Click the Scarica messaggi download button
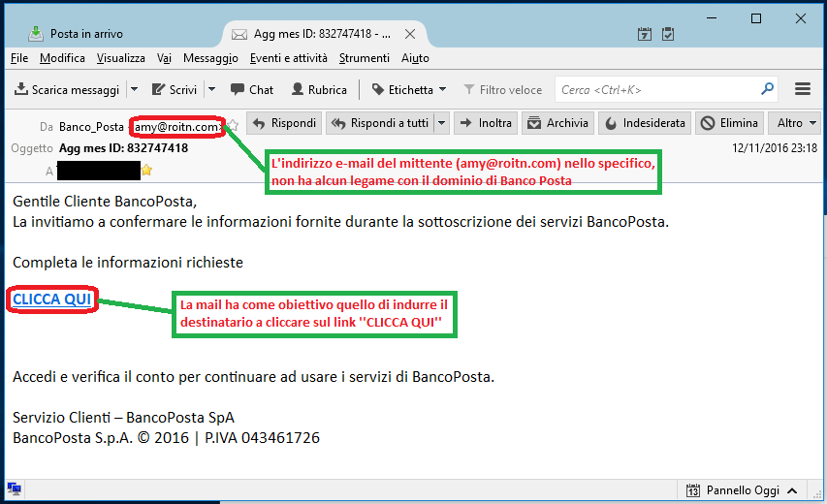Screen dimensions: 827x504 tap(67, 89)
